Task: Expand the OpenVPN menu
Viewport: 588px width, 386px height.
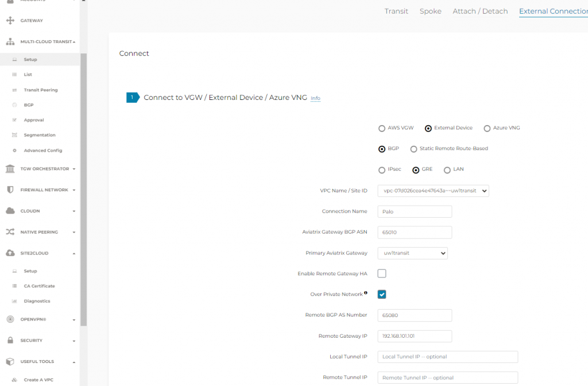Action: (74, 320)
